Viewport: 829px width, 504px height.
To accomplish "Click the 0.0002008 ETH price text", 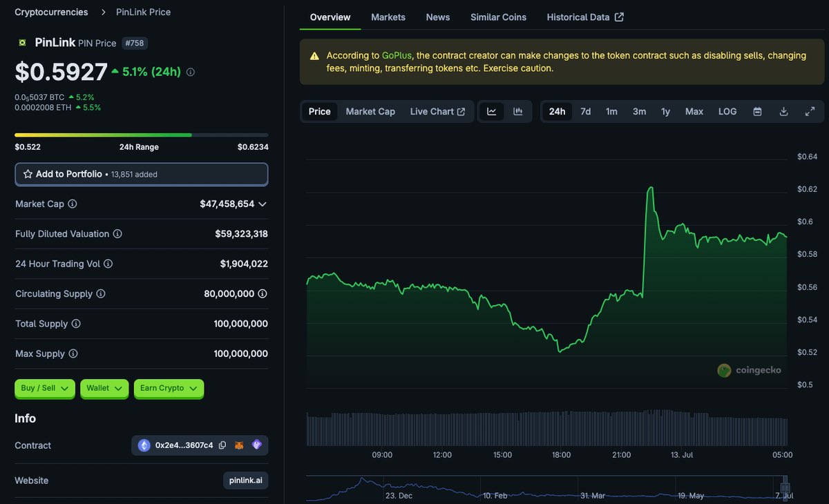I will pos(43,107).
